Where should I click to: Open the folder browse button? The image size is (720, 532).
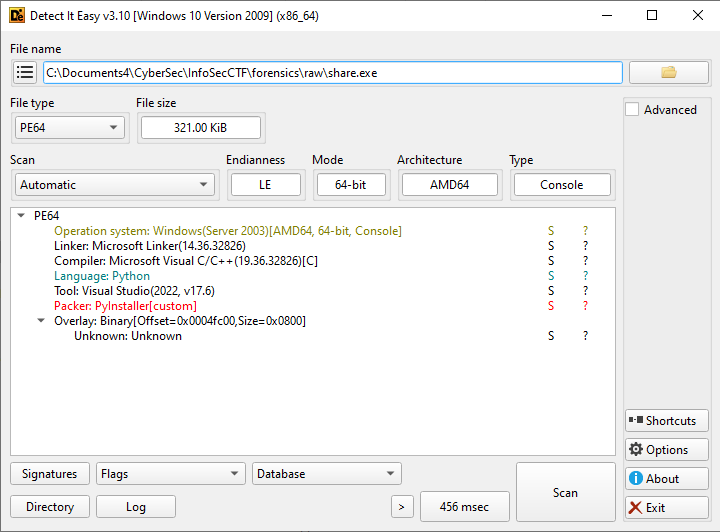(x=669, y=73)
